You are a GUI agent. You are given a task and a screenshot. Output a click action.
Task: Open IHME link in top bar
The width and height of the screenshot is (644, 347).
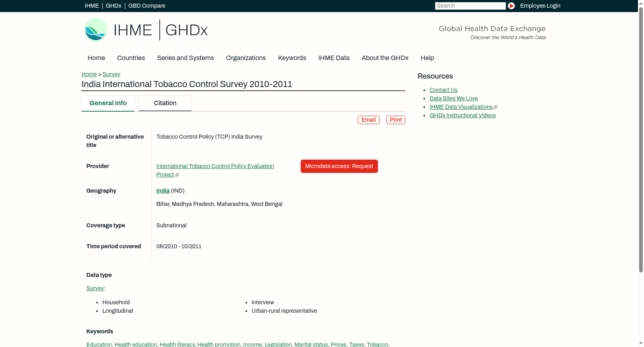click(92, 6)
